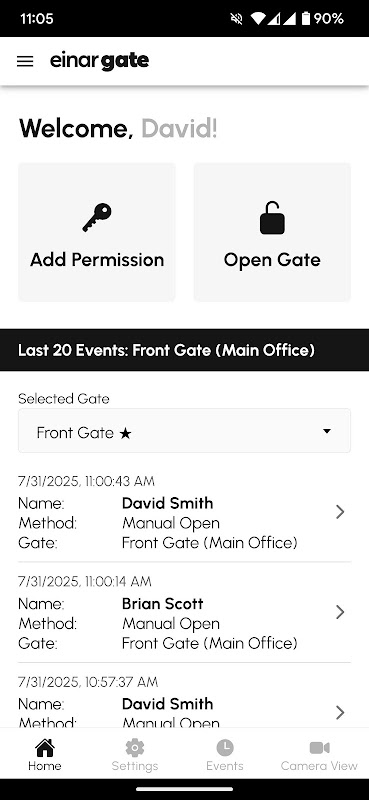Screen dimensions: 369x800
Task: Switch to the Events tab label
Action: tap(225, 766)
